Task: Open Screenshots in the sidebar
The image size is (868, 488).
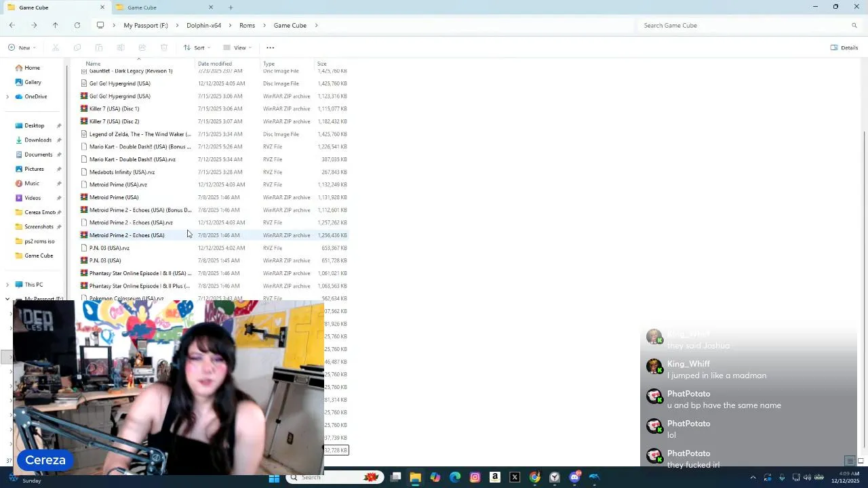Action: [x=39, y=227]
